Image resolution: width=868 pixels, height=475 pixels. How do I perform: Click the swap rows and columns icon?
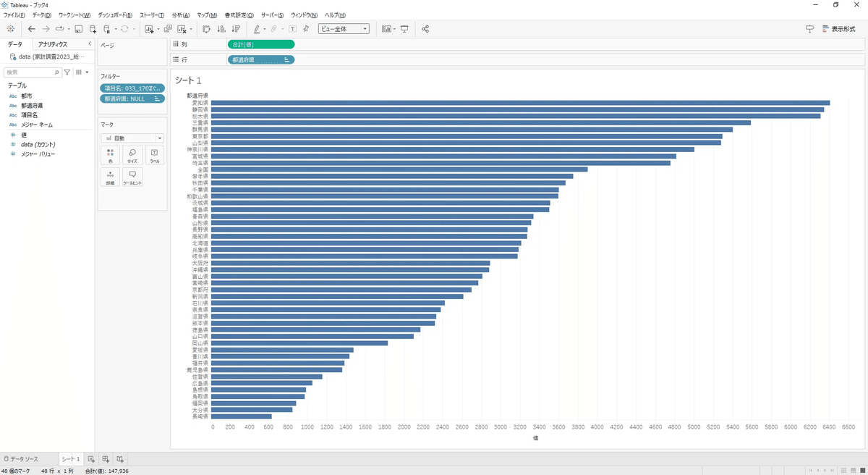point(206,29)
